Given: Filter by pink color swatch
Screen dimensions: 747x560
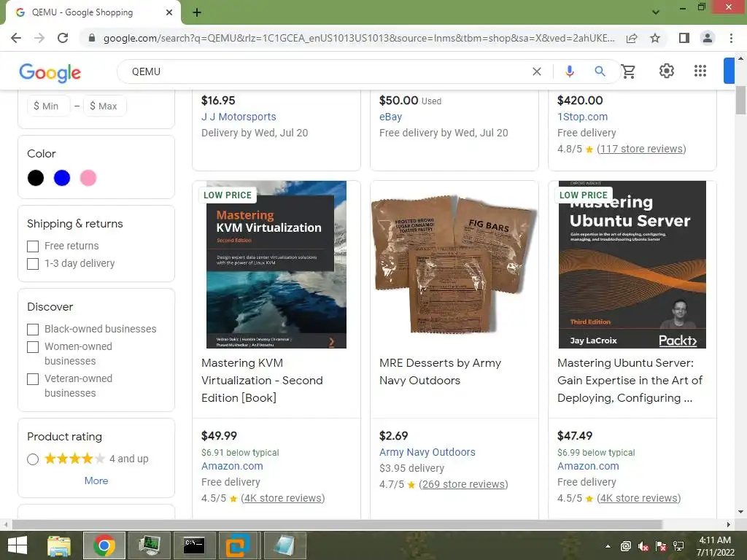Looking at the screenshot, I should [x=88, y=178].
